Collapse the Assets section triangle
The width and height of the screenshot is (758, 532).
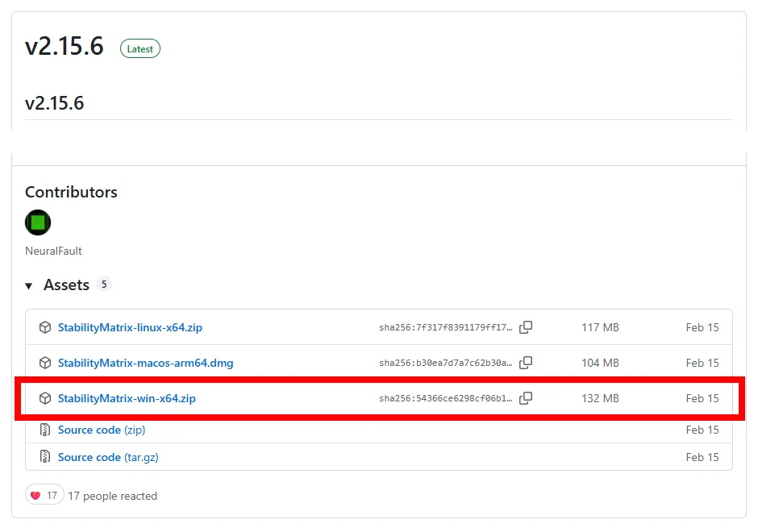coord(29,286)
